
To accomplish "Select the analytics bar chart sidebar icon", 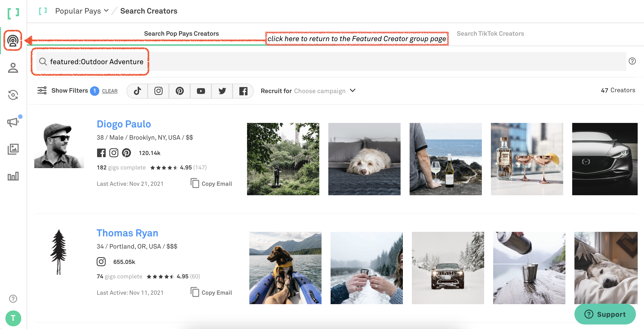I will [13, 176].
